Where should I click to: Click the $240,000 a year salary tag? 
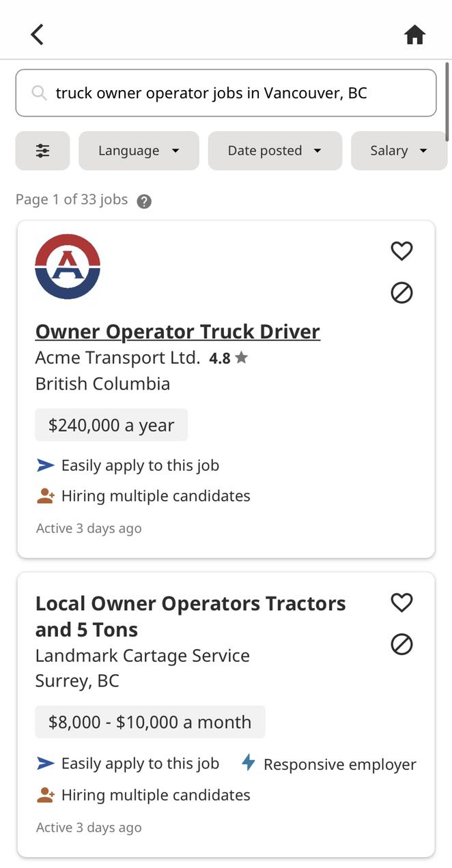(x=111, y=425)
